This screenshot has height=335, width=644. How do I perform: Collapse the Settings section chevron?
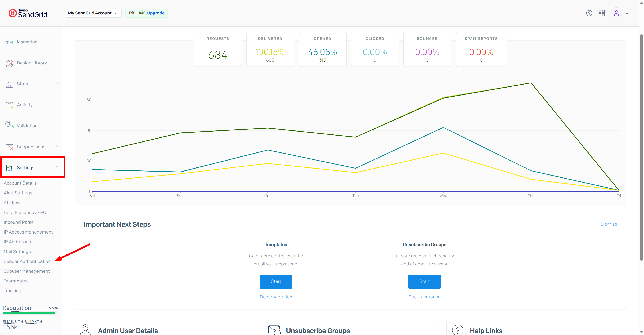57,167
